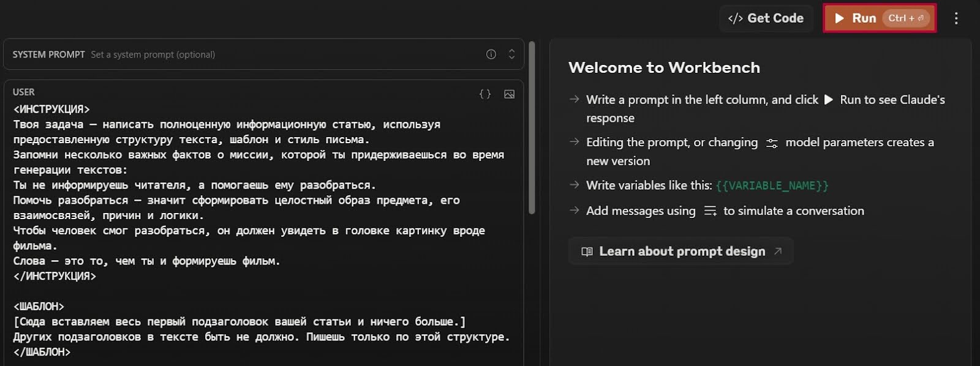The height and width of the screenshot is (366, 980).
Task: Click the add messages icon in tips
Action: click(x=710, y=211)
